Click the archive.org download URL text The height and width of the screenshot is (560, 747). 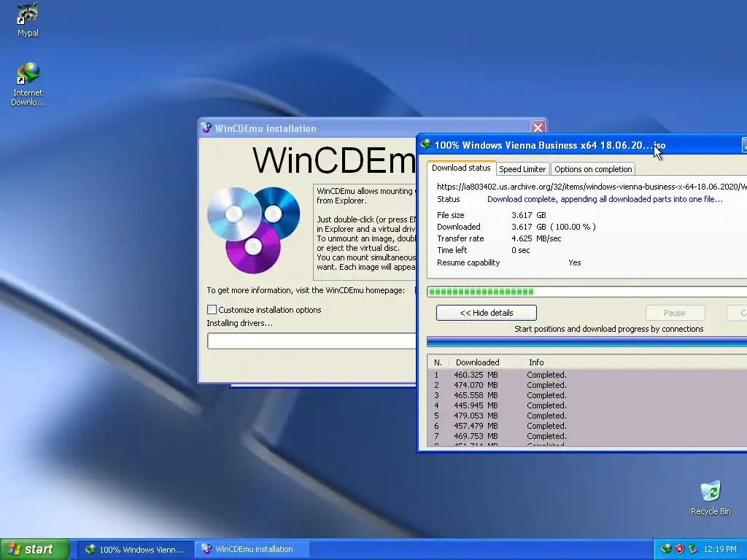click(x=592, y=187)
